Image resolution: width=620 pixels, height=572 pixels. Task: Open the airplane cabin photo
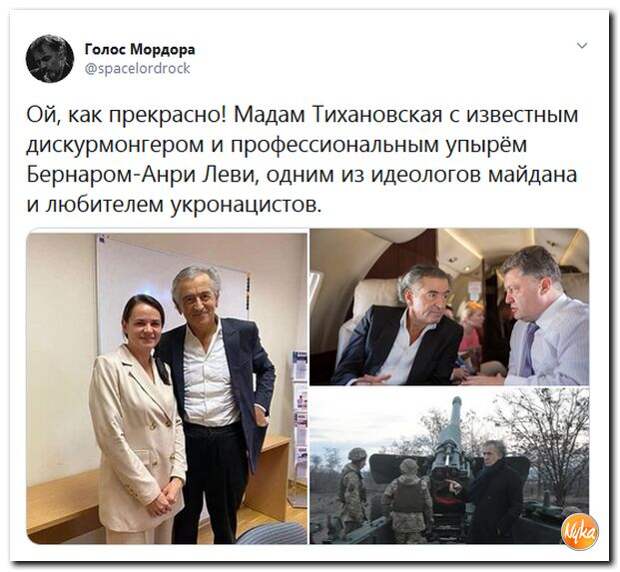449,307
